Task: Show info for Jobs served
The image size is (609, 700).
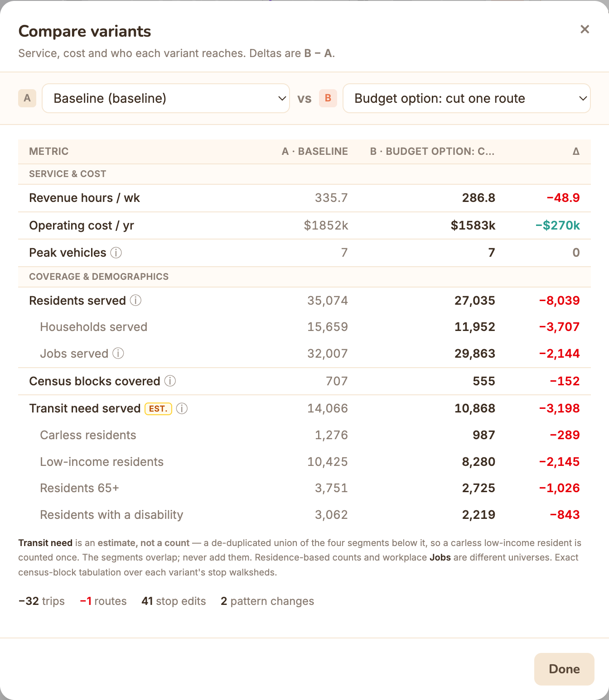Action: (118, 353)
